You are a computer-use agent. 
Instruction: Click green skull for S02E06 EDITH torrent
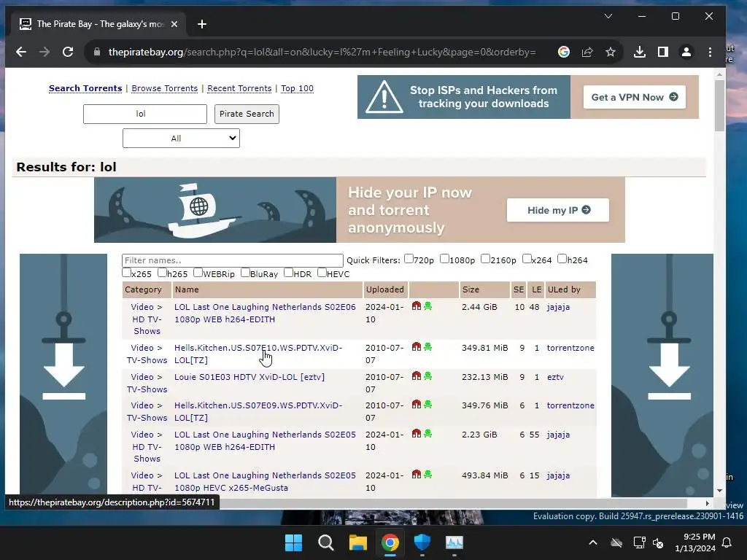click(427, 306)
